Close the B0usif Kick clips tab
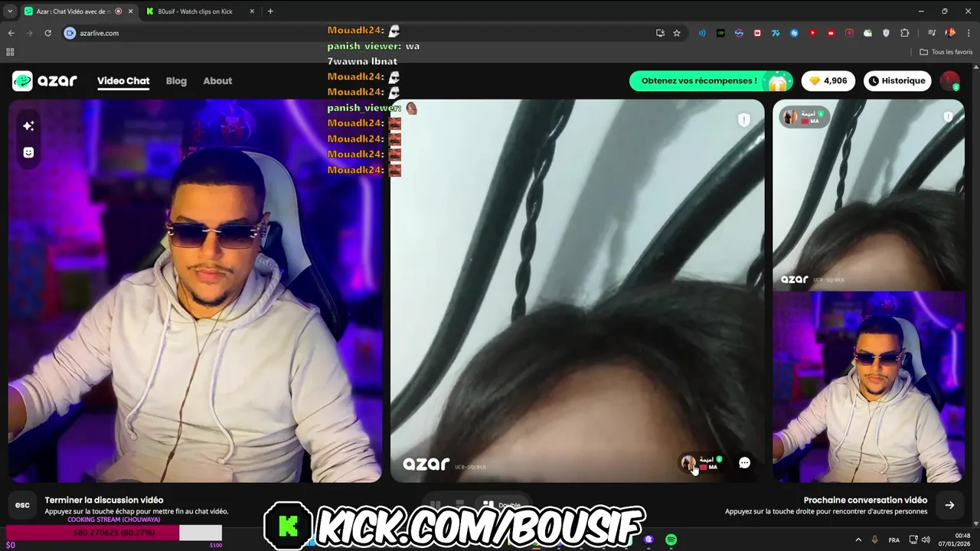The width and height of the screenshot is (980, 551). [x=252, y=11]
